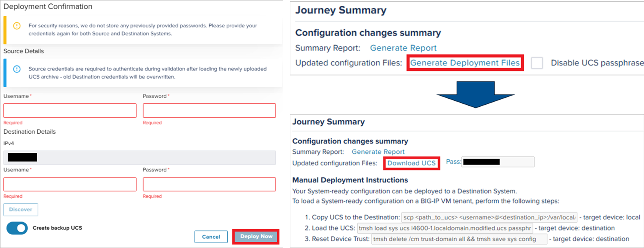Viewport: 644px width, 248px height.
Task: Click the Destination IPv4 address field
Action: click(140, 158)
